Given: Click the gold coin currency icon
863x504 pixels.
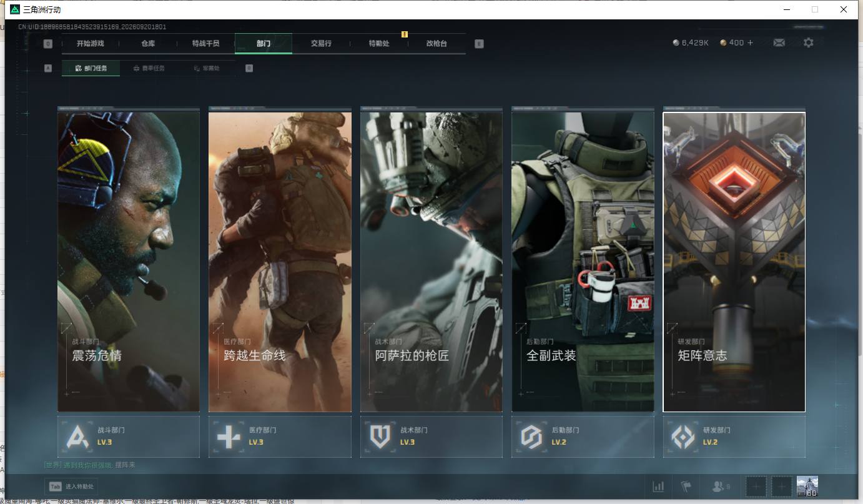Looking at the screenshot, I should (723, 42).
